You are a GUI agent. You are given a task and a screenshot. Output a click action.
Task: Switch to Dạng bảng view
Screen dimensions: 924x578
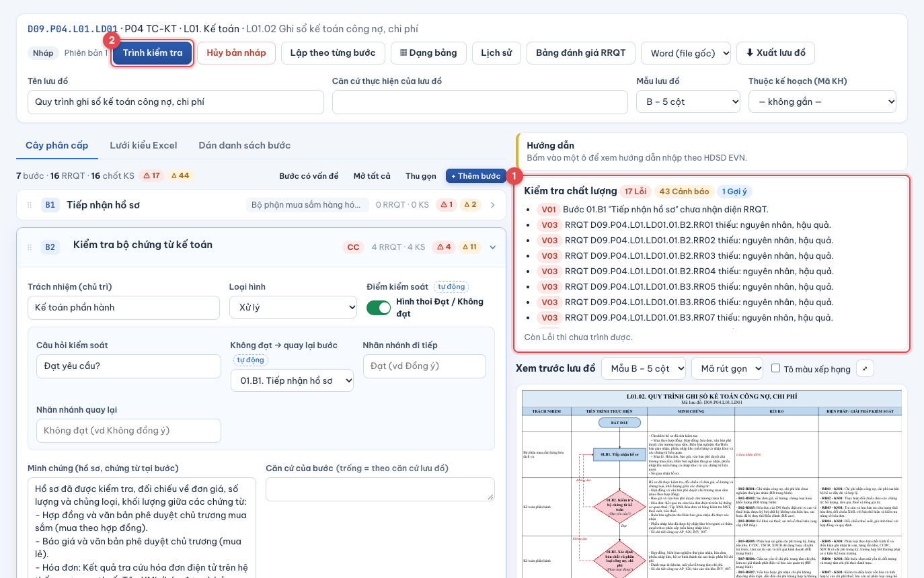coord(428,53)
